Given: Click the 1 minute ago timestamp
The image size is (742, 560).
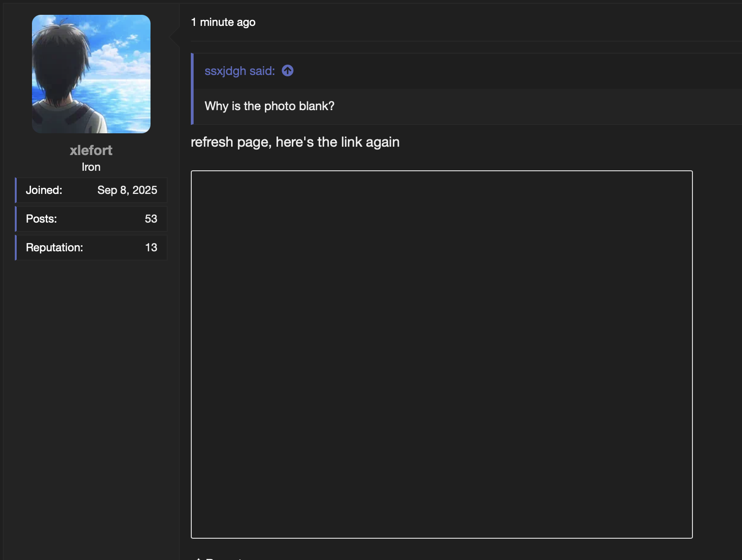Looking at the screenshot, I should [x=223, y=22].
